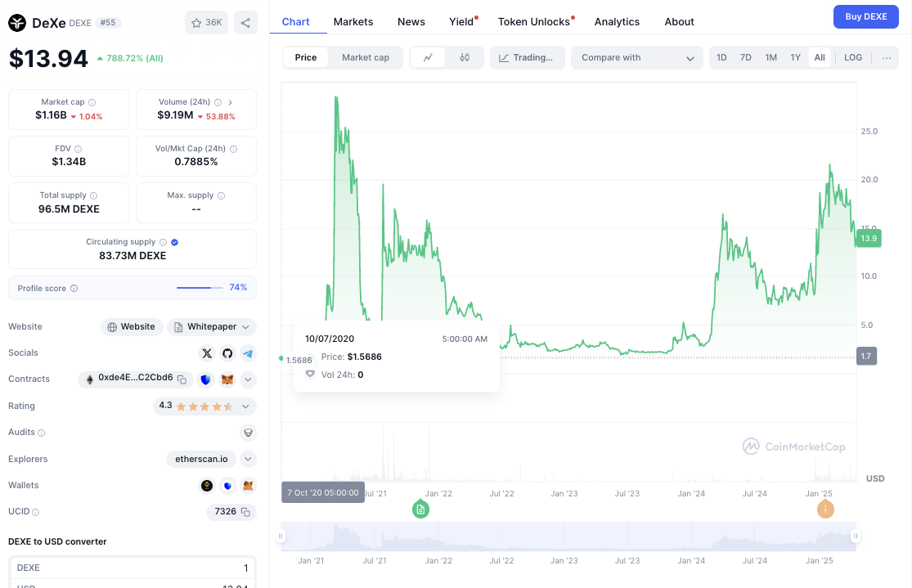Open the Yield tab

click(463, 22)
